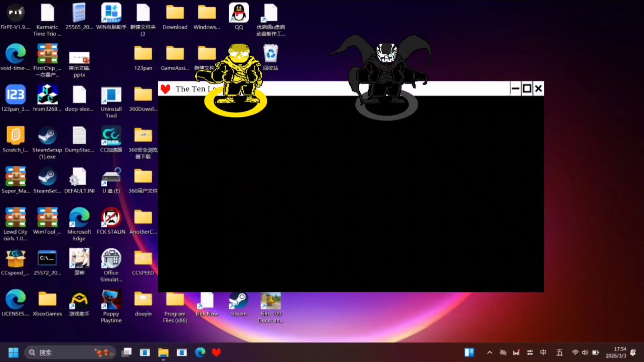Launch the Uninstall Tool shortcut
The height and width of the screenshot is (362, 644).
click(x=111, y=95)
